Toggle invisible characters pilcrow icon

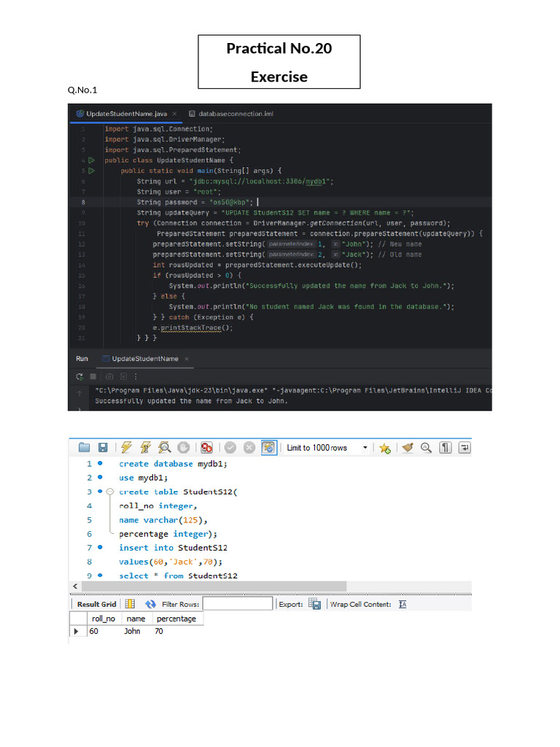click(x=445, y=448)
